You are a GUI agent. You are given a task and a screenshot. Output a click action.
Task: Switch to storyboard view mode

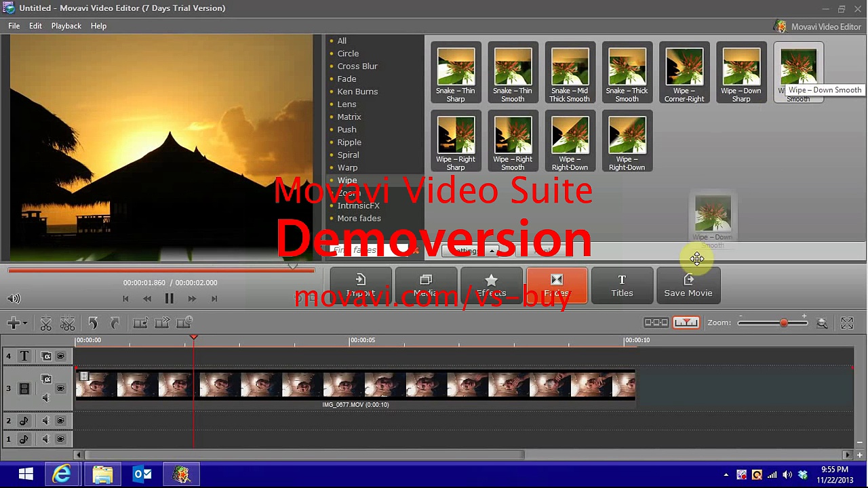(656, 323)
